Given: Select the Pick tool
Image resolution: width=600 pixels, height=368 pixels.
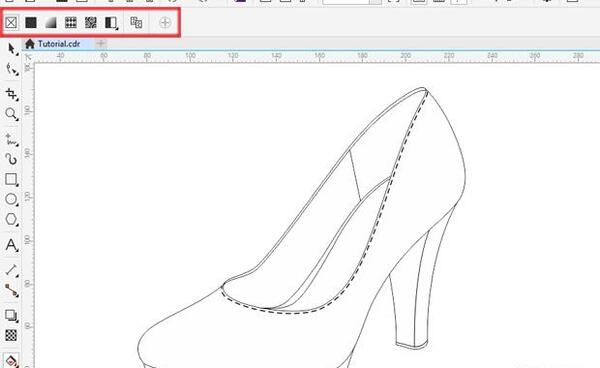Looking at the screenshot, I should click(x=12, y=49).
